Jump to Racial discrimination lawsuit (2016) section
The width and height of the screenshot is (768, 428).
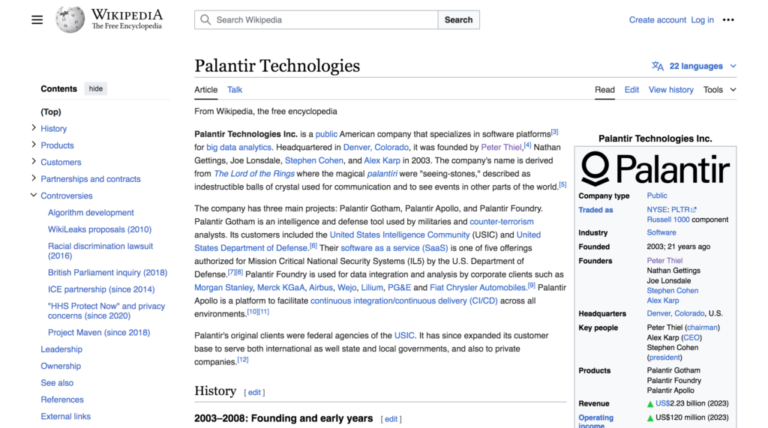click(100, 251)
